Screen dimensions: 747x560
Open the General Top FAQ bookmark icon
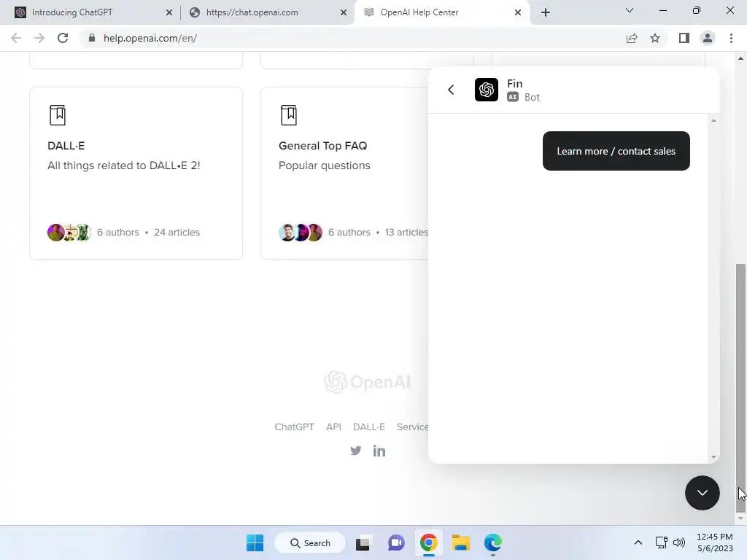pyautogui.click(x=289, y=115)
